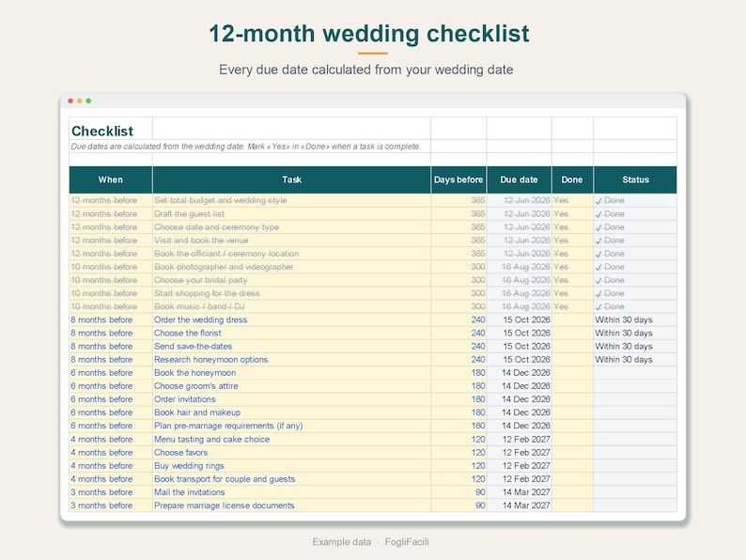Image resolution: width=746 pixels, height=560 pixels.
Task: Select task 'Research honeymoon options'
Action: (x=291, y=360)
